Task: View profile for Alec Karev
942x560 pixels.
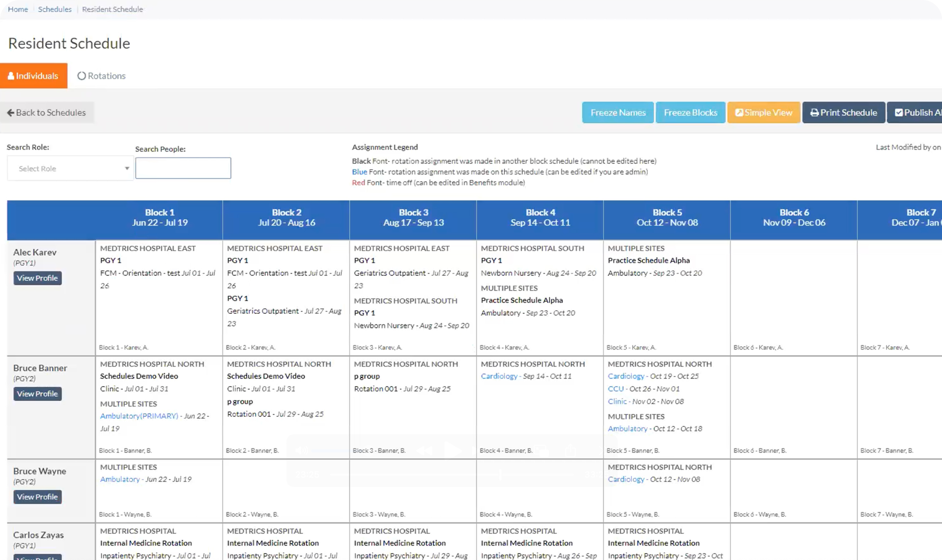Action: (x=37, y=278)
